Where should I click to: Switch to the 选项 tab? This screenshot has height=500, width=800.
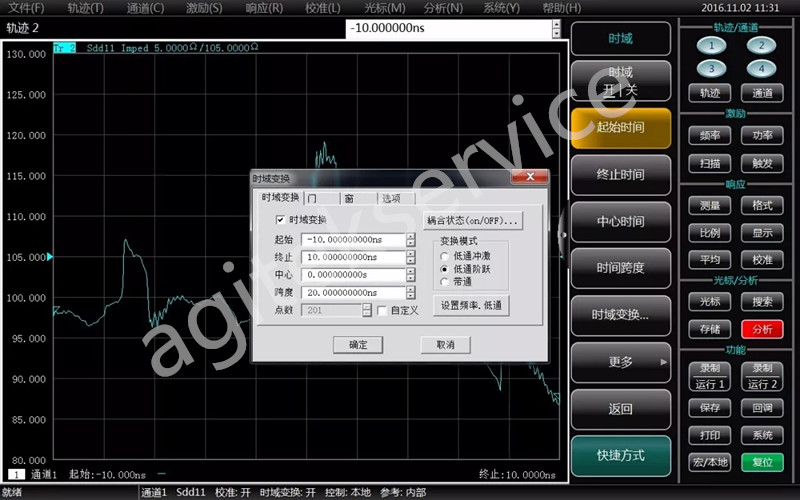click(391, 199)
